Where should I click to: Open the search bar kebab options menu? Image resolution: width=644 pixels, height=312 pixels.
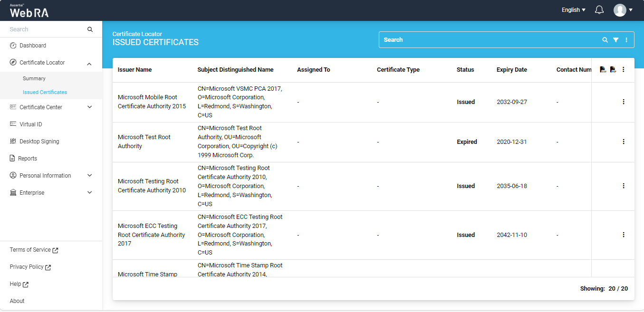[626, 40]
